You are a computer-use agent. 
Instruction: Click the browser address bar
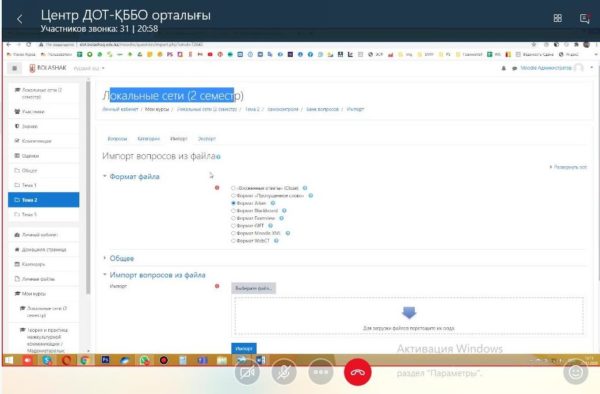pos(283,44)
